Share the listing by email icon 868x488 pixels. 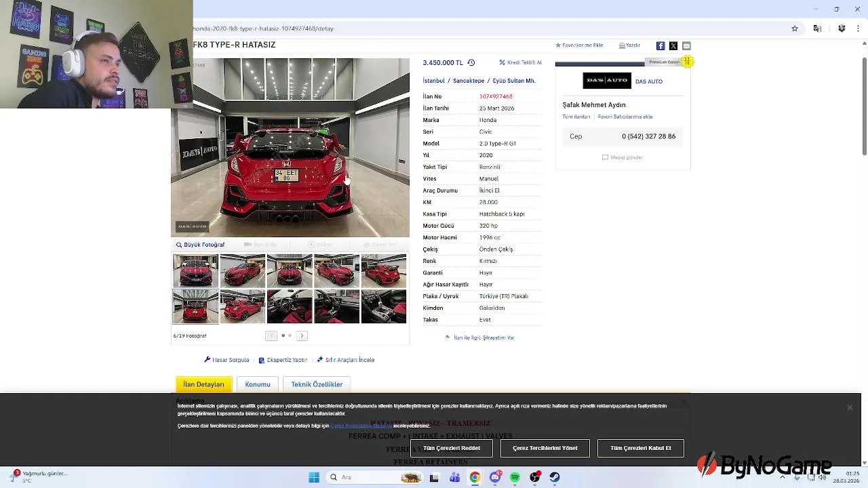click(x=686, y=45)
